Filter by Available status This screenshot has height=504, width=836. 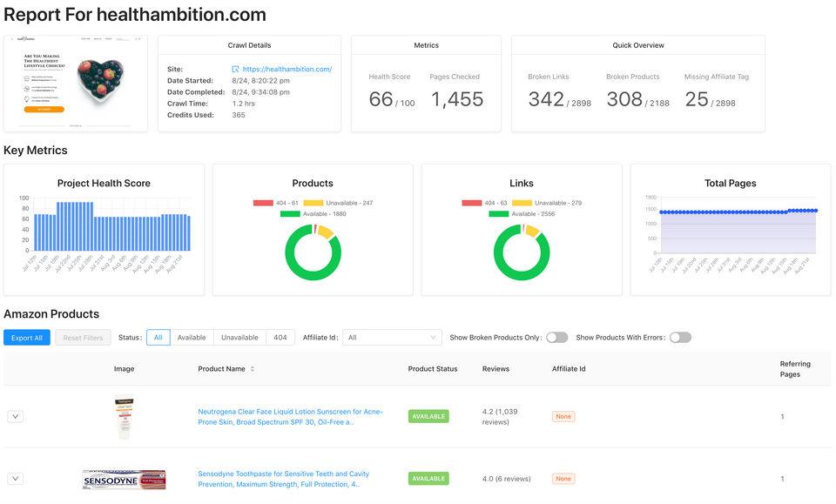pos(192,337)
